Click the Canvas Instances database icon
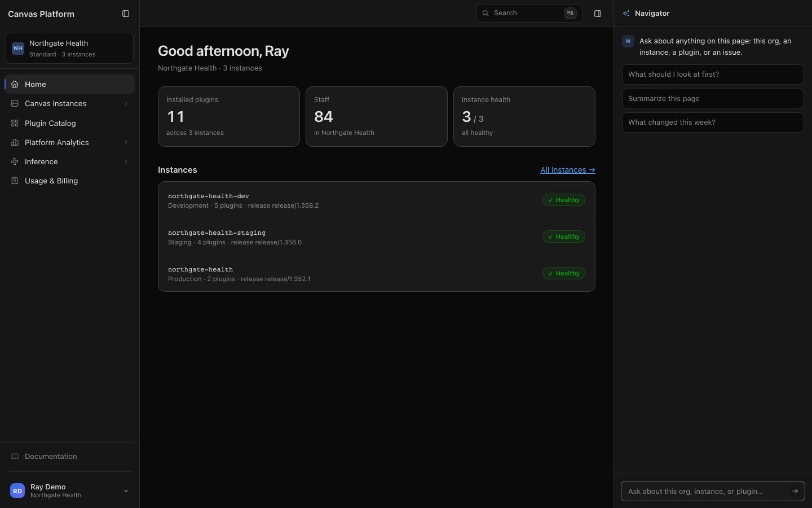Screen dimensions: 812x508 click(15, 103)
